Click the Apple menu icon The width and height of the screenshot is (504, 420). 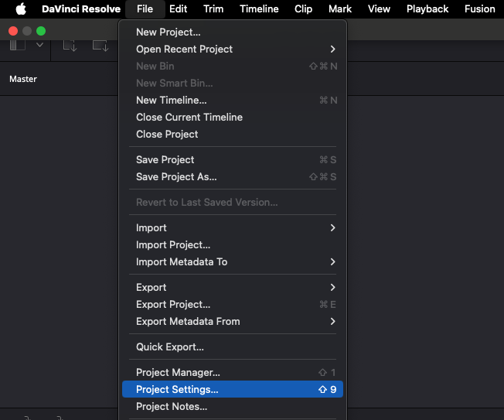tap(21, 9)
